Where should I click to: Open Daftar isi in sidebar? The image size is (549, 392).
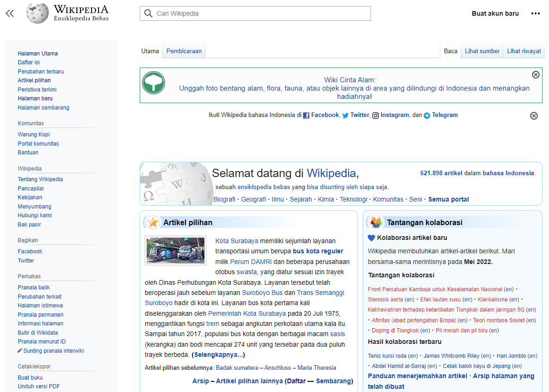29,62
